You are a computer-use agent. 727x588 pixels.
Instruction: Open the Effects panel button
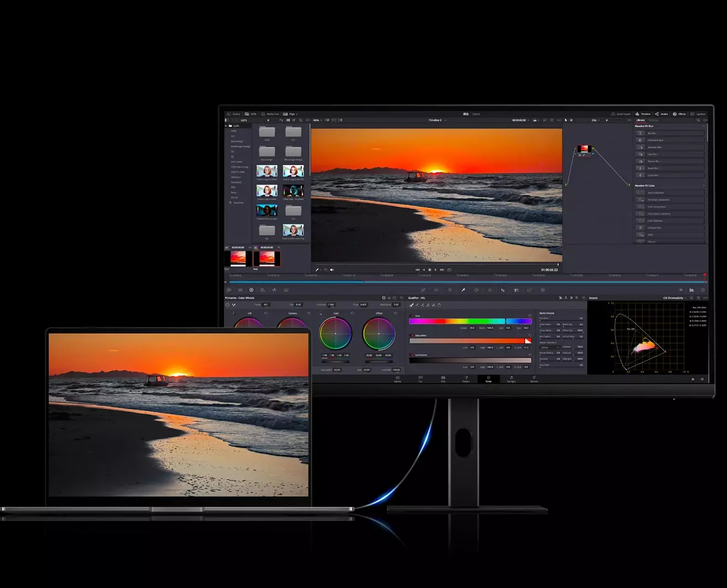[x=679, y=114]
